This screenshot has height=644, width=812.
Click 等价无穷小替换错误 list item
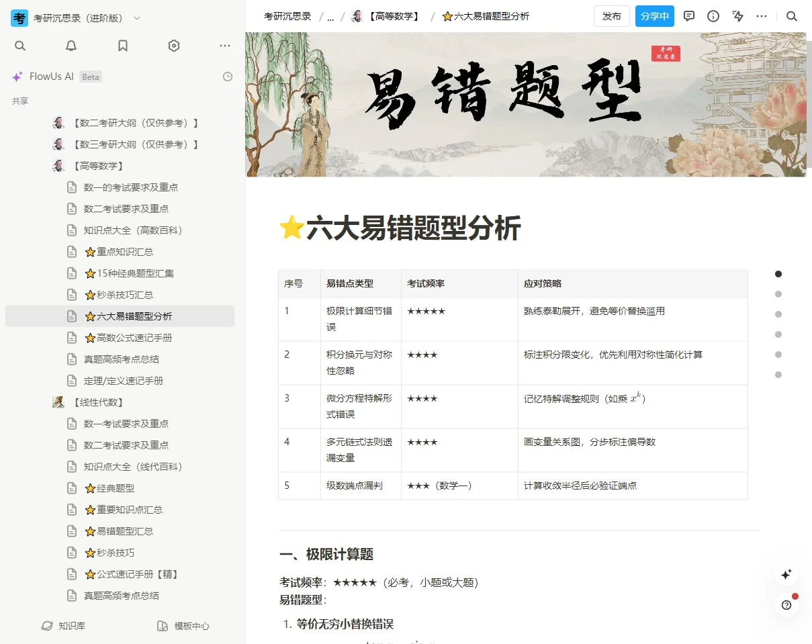[x=345, y=625]
